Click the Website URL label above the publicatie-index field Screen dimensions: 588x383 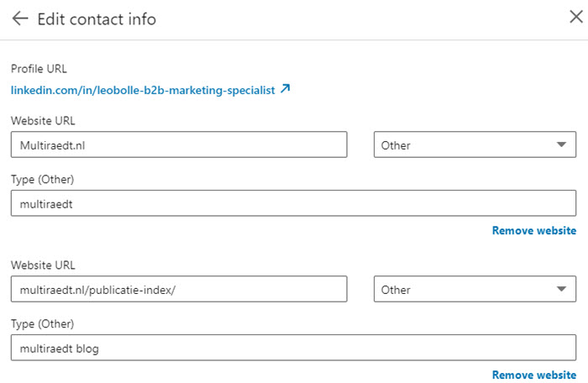pos(43,265)
